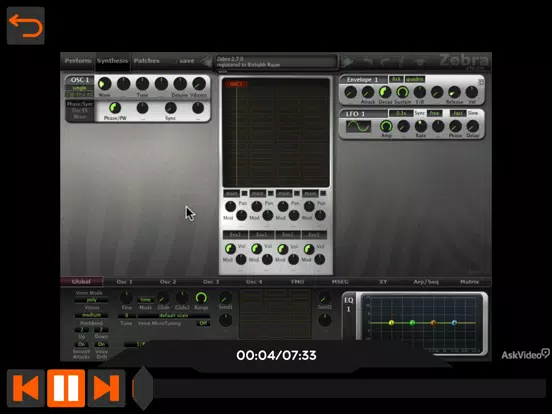The height and width of the screenshot is (414, 552).
Task: Skip to the previous video chapter
Action: pyautogui.click(x=26, y=388)
